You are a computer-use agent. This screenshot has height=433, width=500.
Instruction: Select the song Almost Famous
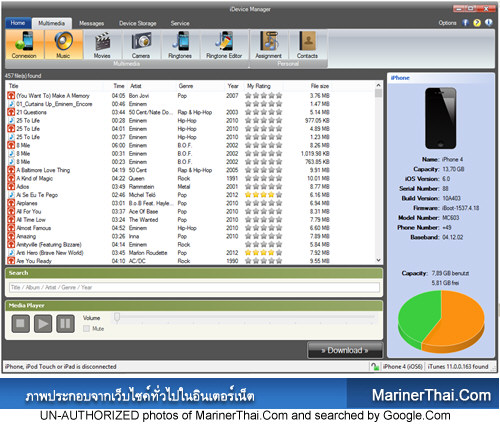[x=34, y=228]
